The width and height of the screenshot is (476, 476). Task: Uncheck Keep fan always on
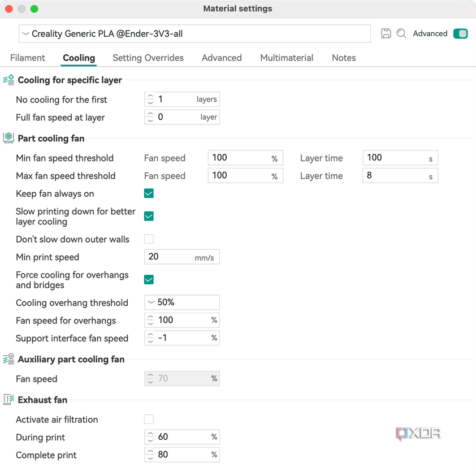tap(149, 193)
